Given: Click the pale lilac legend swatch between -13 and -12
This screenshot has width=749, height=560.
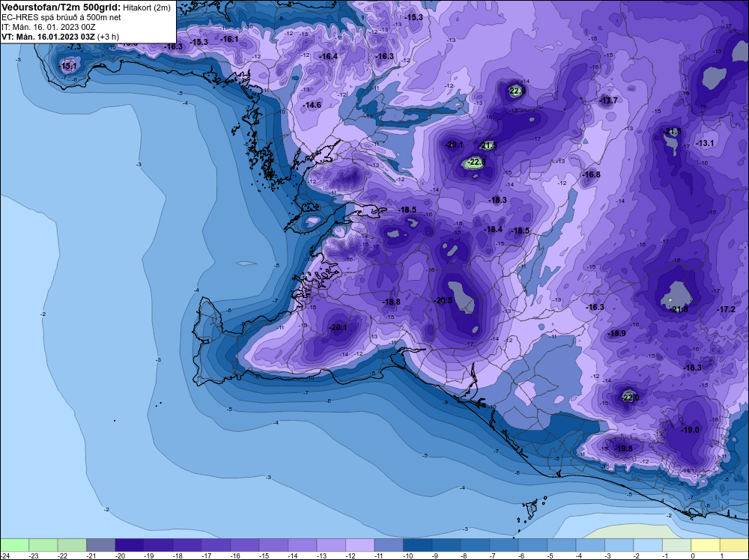Looking at the screenshot, I should click(x=331, y=545).
